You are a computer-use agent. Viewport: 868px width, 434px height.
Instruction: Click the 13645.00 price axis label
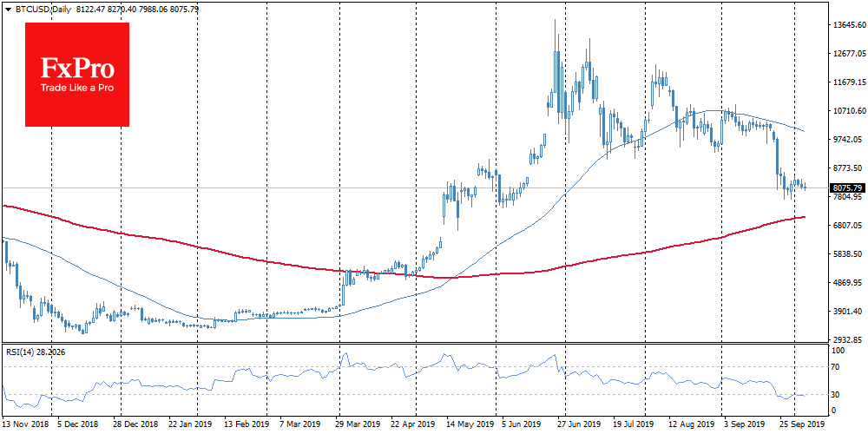[x=850, y=25]
